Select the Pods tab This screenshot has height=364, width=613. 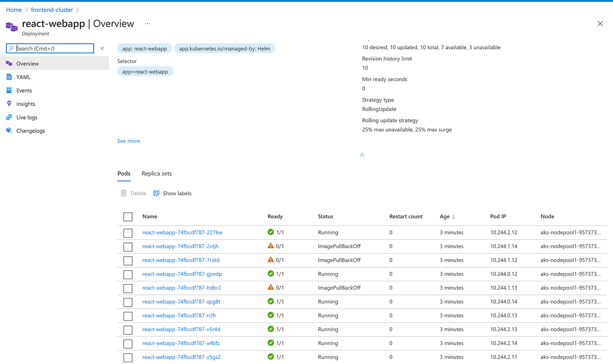click(123, 173)
